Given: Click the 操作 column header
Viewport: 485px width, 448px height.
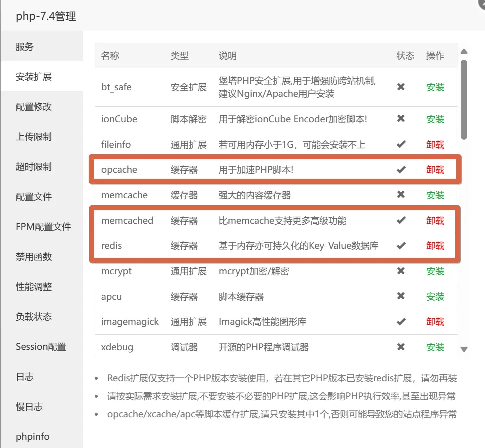Looking at the screenshot, I should point(435,56).
